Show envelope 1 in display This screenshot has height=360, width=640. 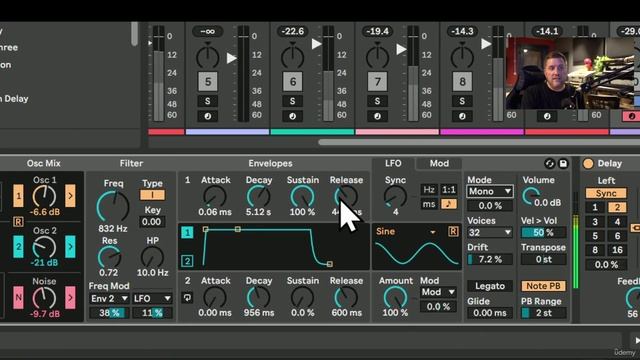coord(187,233)
